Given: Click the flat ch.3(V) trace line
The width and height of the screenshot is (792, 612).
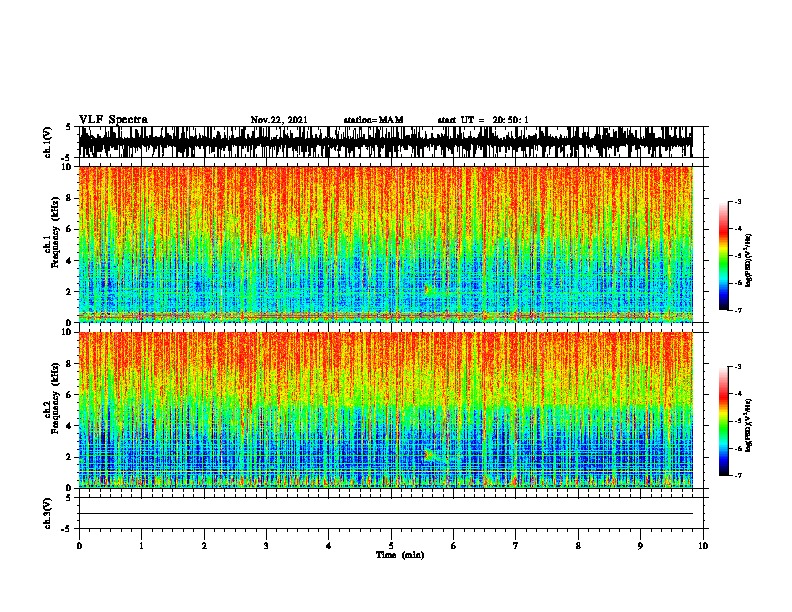Looking at the screenshot, I should point(386,514).
